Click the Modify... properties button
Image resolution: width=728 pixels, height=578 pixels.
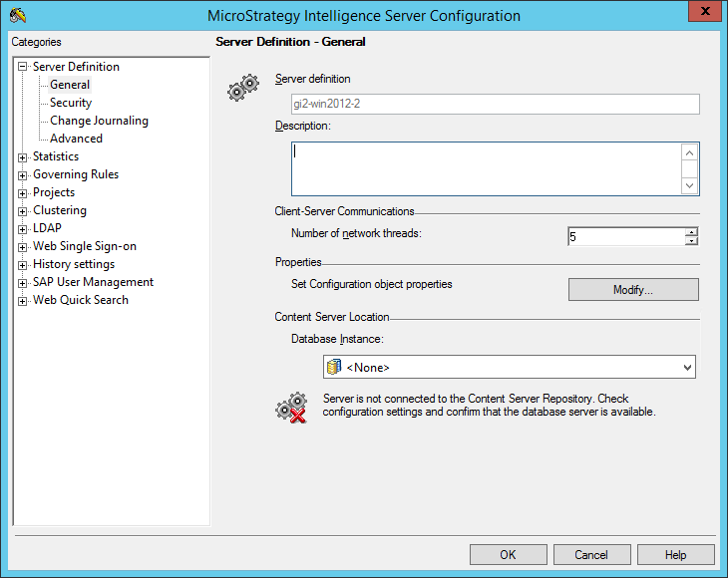(633, 290)
